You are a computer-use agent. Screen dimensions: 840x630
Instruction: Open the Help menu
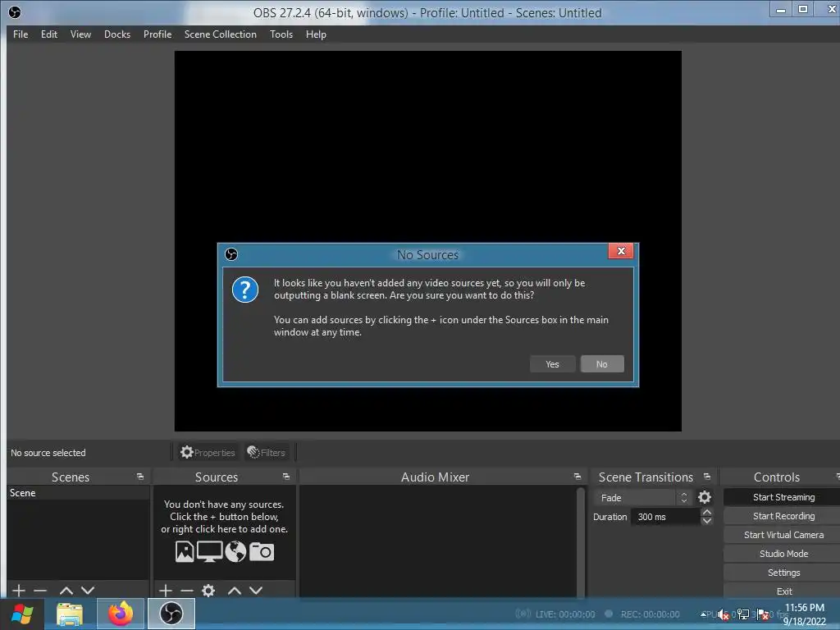click(x=316, y=34)
